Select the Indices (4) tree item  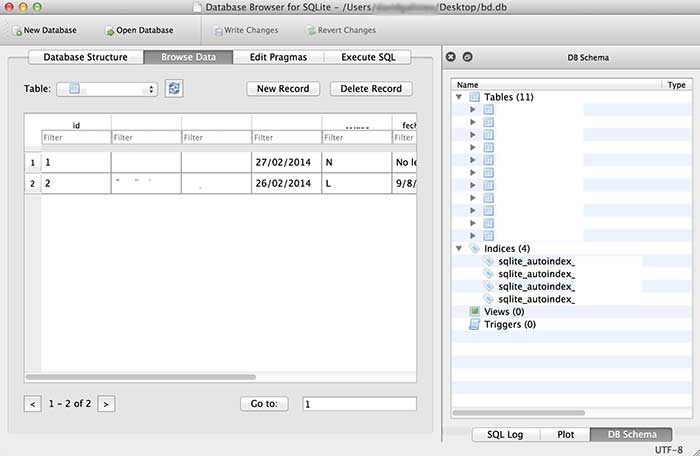coord(507,248)
